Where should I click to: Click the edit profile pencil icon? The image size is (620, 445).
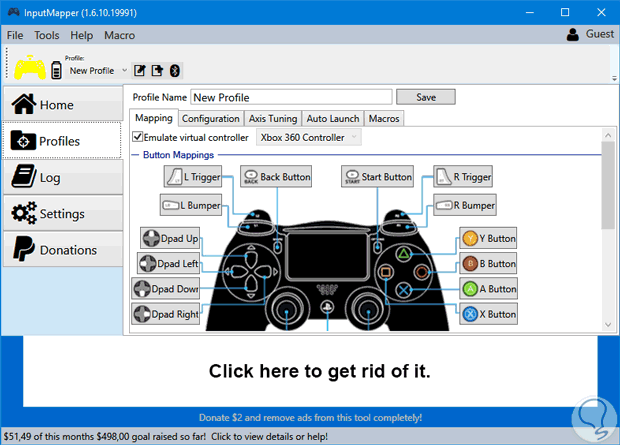(x=140, y=70)
